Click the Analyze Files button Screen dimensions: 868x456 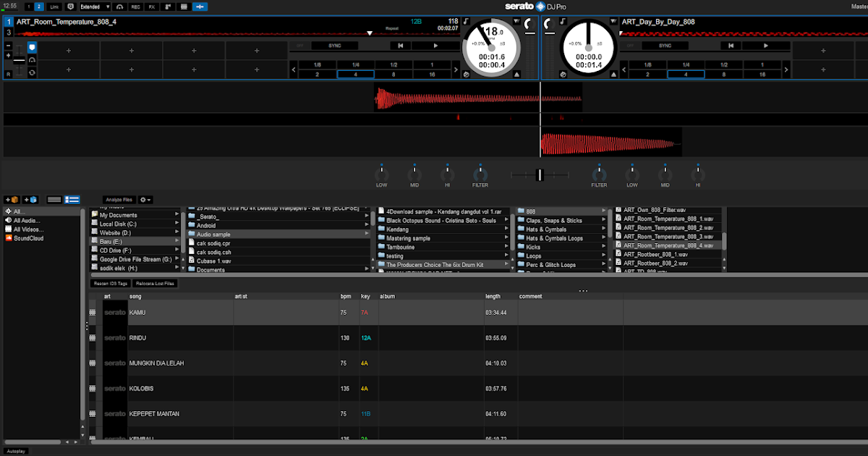(119, 199)
